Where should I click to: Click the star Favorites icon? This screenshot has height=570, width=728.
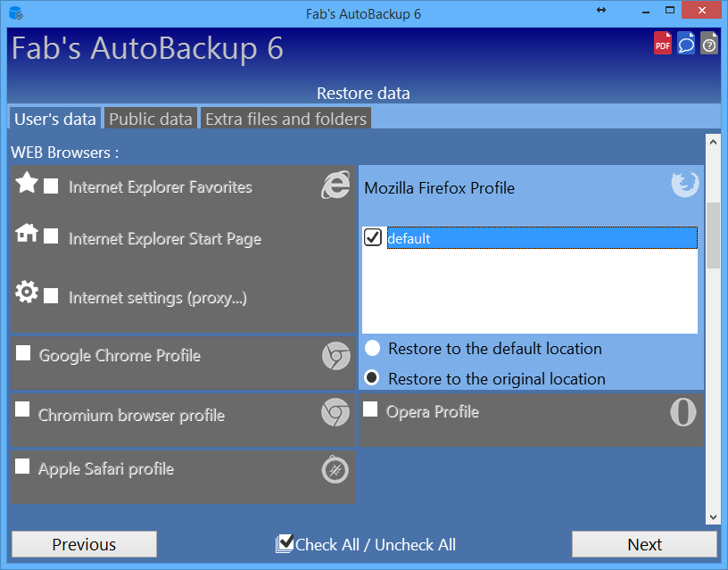[x=27, y=183]
